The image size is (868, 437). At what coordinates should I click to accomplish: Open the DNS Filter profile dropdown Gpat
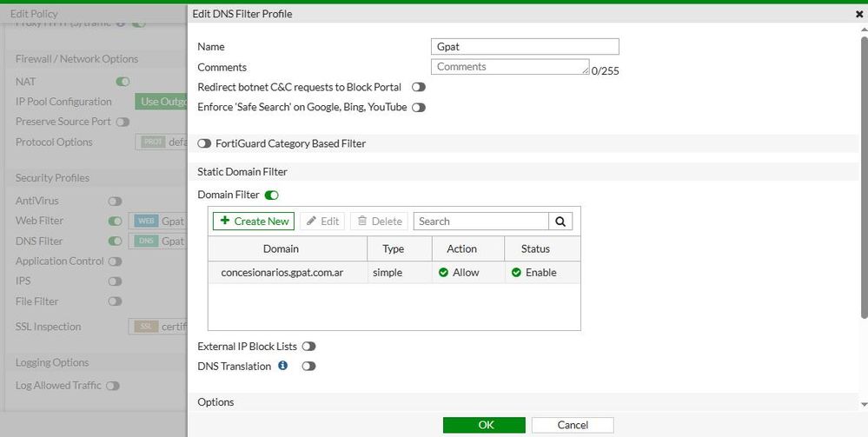(x=158, y=242)
